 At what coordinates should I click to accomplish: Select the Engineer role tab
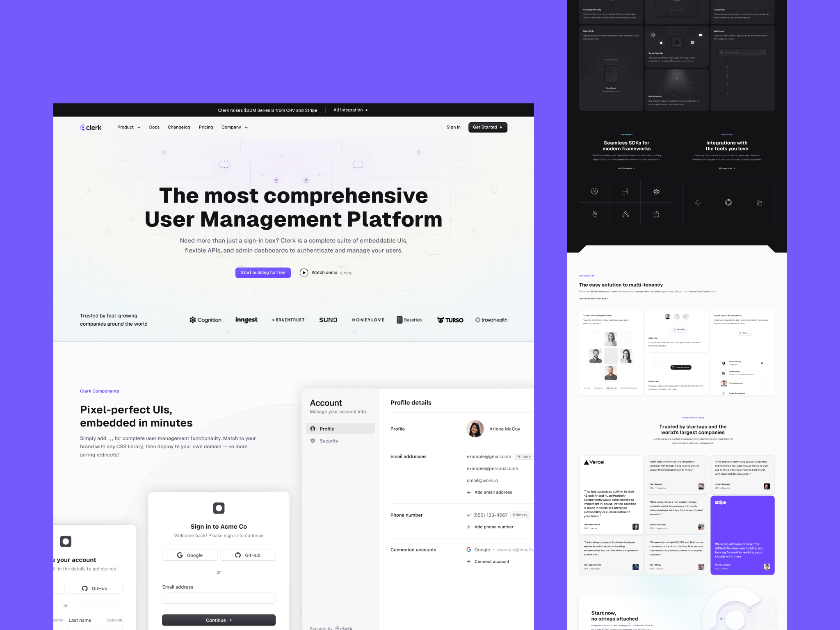[598, 388]
